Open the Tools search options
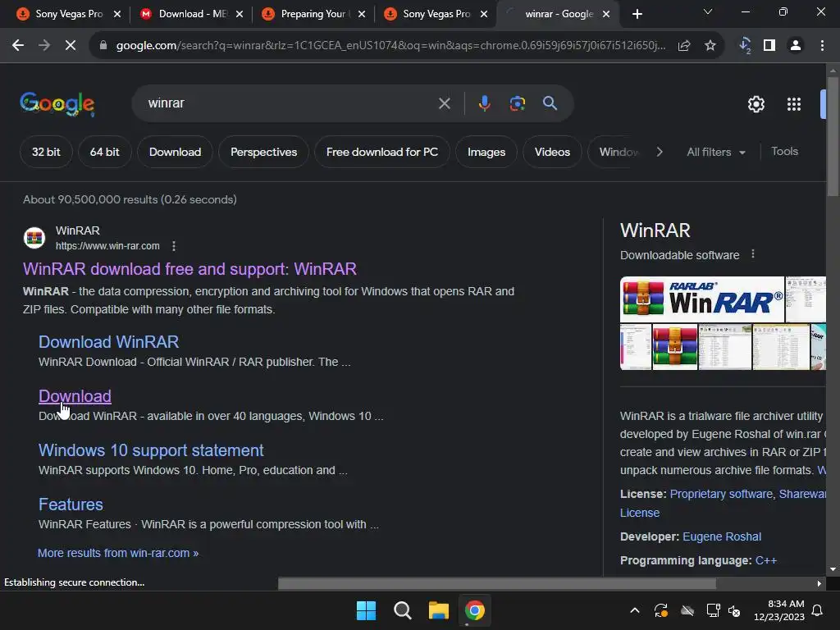Image resolution: width=840 pixels, height=630 pixels. tap(784, 152)
